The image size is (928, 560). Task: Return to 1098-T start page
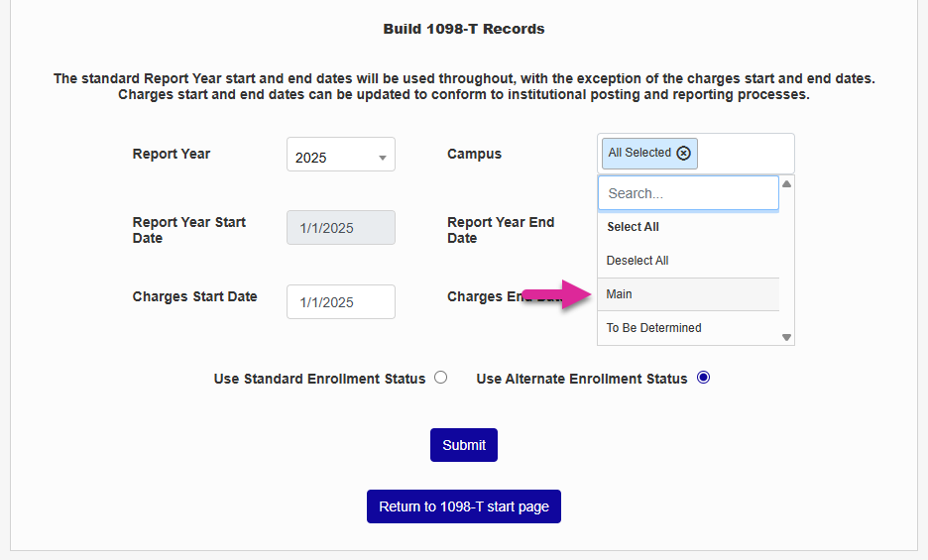(464, 506)
